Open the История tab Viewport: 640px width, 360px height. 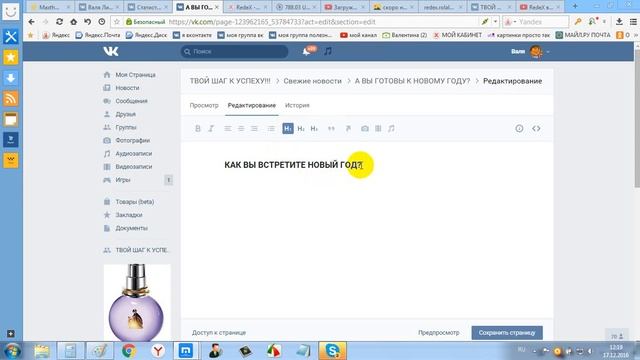[297, 105]
